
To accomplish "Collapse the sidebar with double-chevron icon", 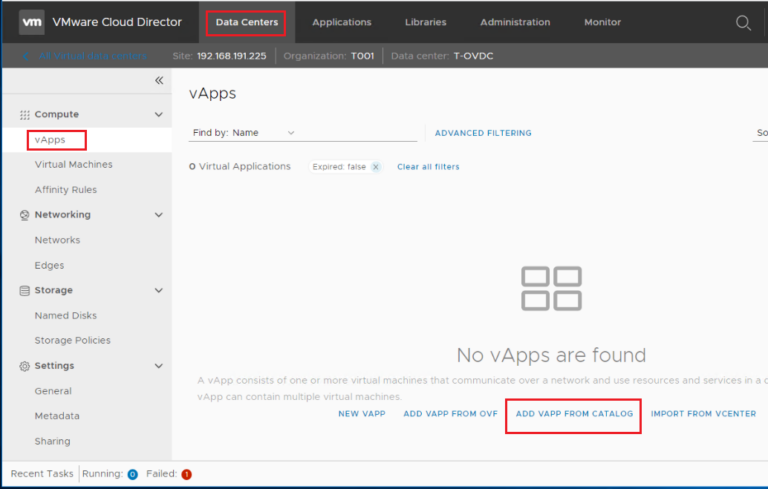I will coord(159,80).
